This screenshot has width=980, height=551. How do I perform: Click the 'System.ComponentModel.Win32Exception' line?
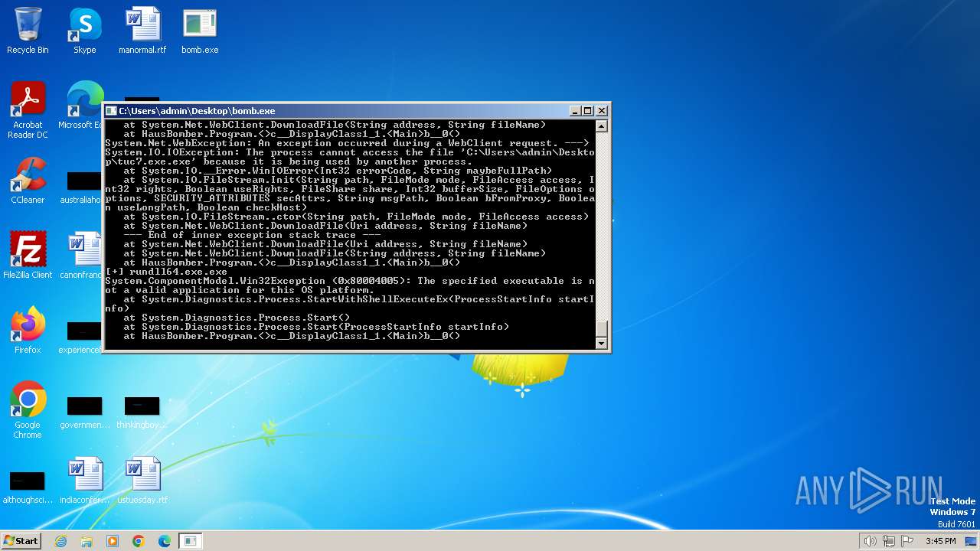pos(350,281)
